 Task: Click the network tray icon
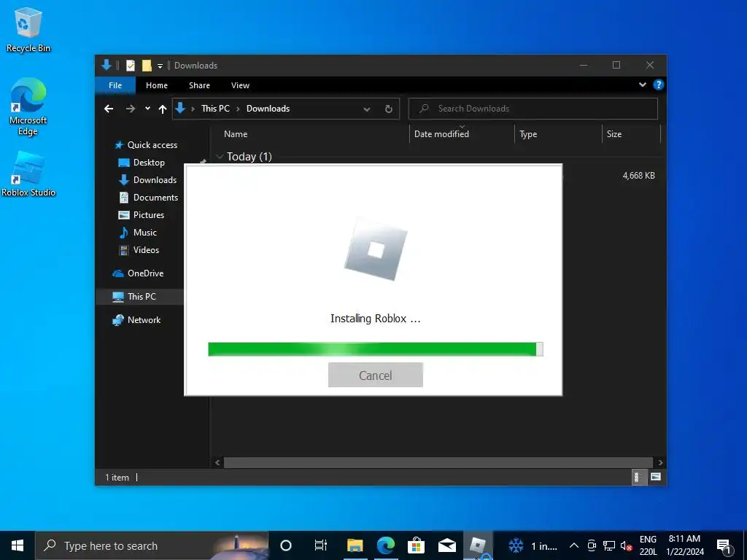click(609, 545)
